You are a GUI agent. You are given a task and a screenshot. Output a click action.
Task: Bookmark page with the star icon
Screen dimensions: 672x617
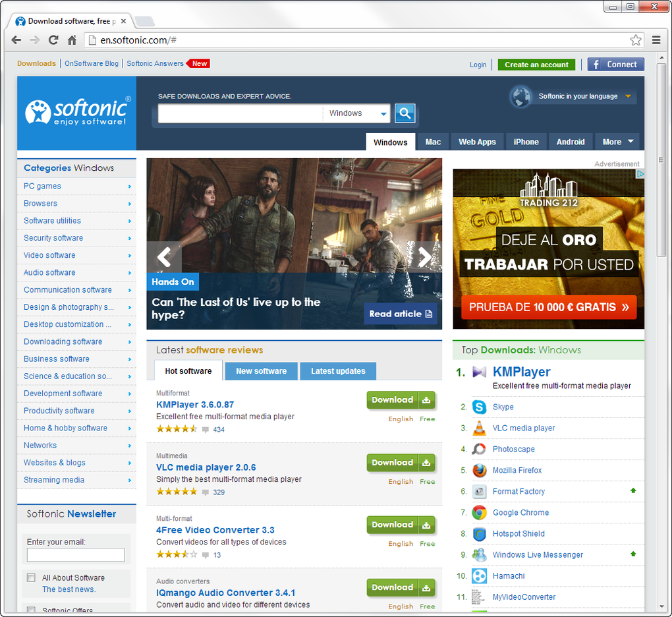pos(636,40)
